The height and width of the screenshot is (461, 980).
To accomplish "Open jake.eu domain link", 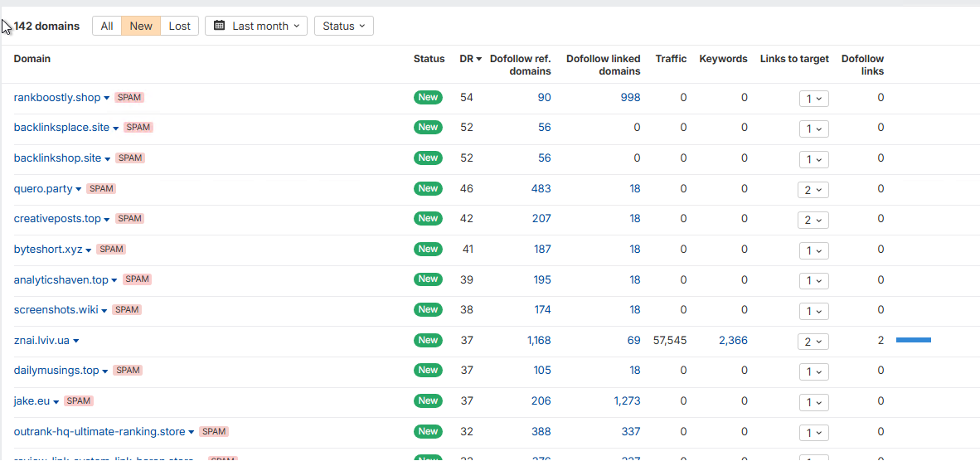I will coord(32,401).
